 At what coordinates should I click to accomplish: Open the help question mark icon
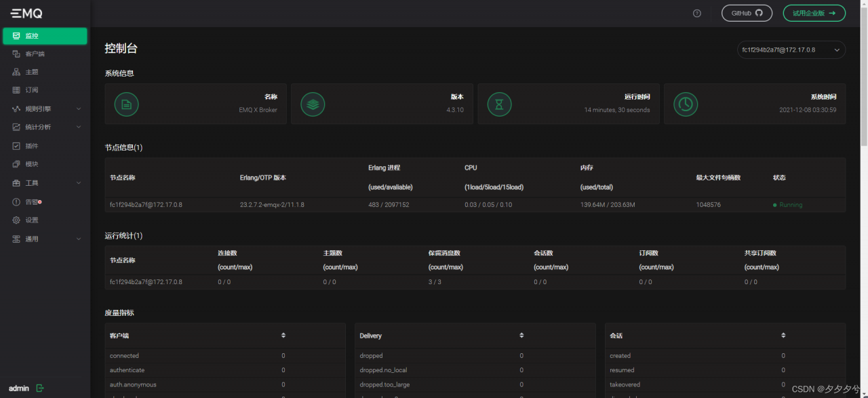point(697,13)
